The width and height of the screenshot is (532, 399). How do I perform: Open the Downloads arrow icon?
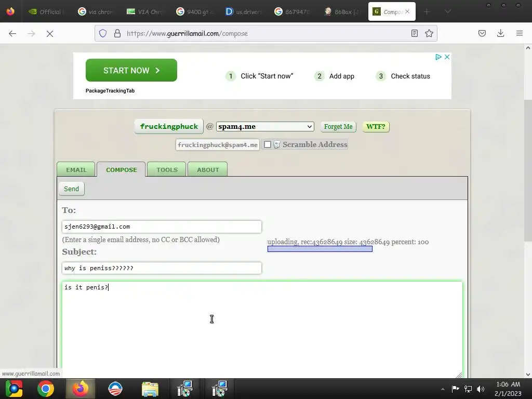pyautogui.click(x=500, y=33)
